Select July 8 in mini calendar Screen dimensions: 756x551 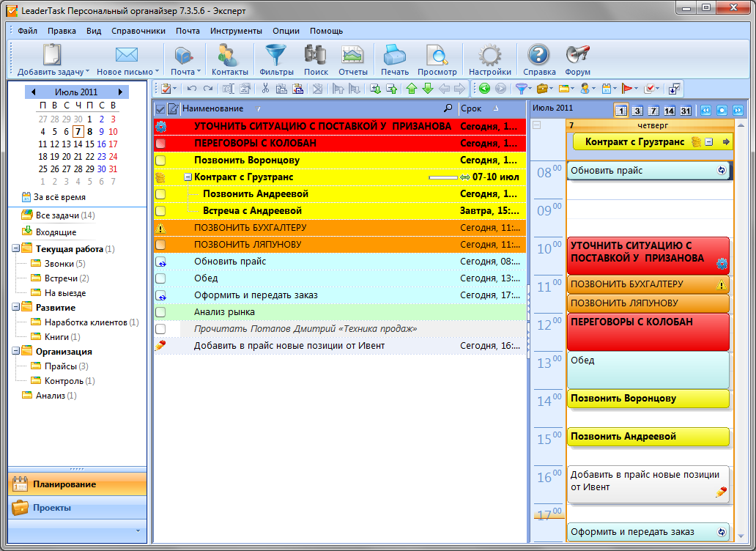coord(89,131)
